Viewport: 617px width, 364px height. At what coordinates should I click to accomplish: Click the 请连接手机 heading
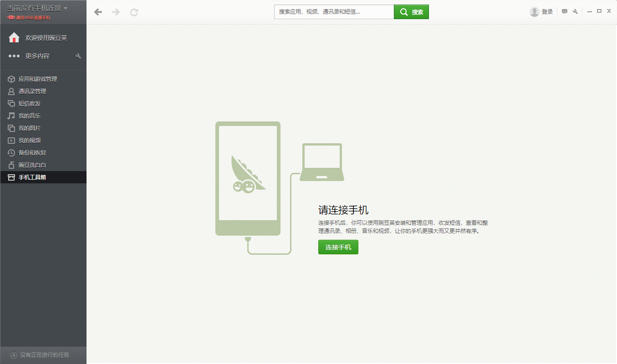(x=343, y=210)
